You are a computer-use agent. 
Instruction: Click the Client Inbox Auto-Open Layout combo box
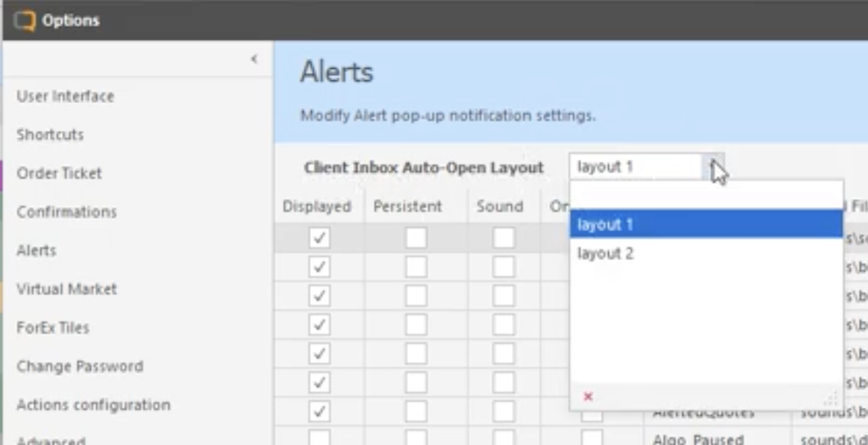coord(646,167)
